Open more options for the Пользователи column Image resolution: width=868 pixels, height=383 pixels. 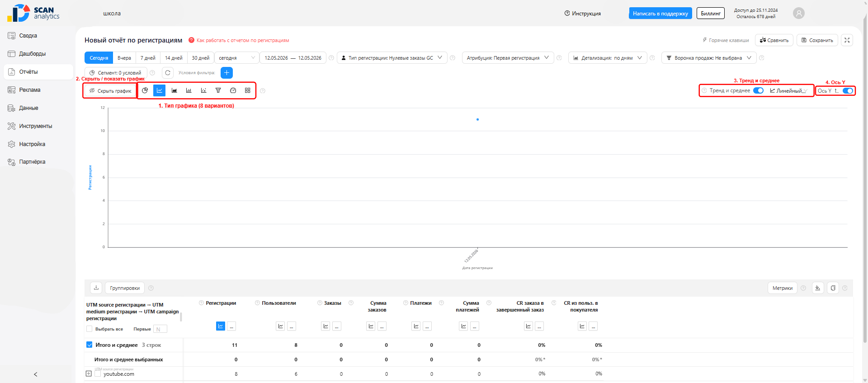pos(292,326)
